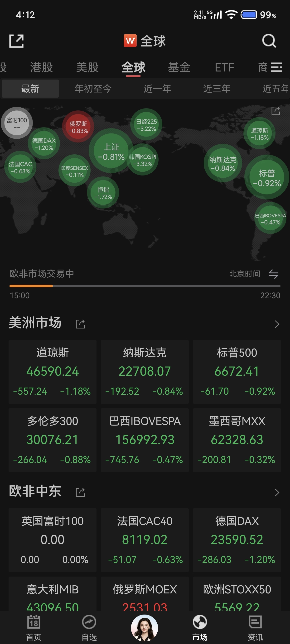Click the trading session progress bar
Screen dimensions: 290x644
pyautogui.click(x=145, y=286)
